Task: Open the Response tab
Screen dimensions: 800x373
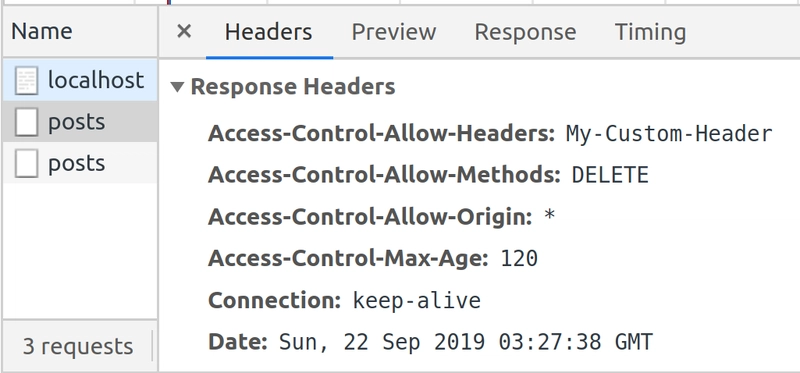Action: (525, 32)
